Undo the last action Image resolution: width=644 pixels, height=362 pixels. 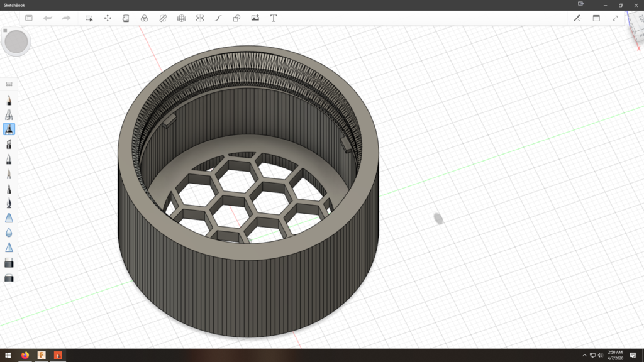coord(47,18)
